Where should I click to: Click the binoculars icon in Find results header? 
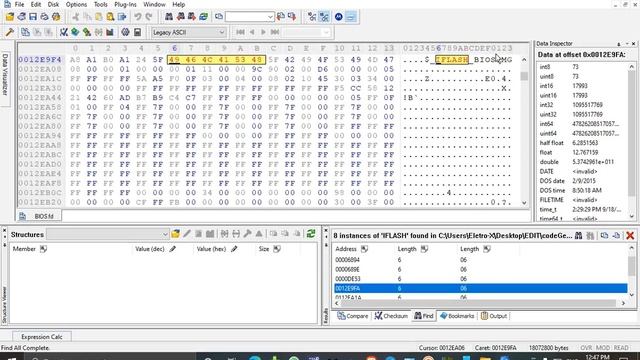tap(578, 236)
